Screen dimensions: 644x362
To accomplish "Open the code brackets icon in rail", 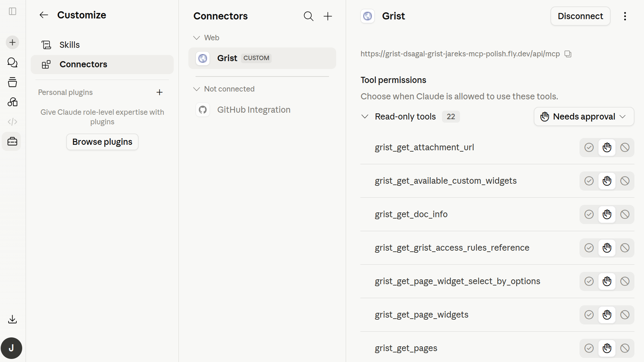I will [13, 122].
